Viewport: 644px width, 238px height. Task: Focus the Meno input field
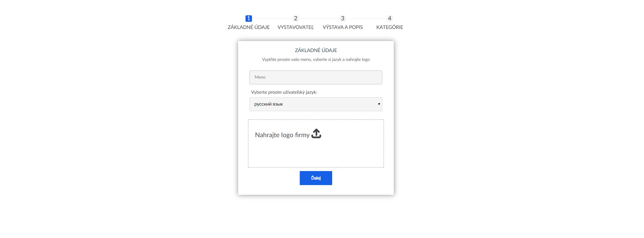pos(316,77)
